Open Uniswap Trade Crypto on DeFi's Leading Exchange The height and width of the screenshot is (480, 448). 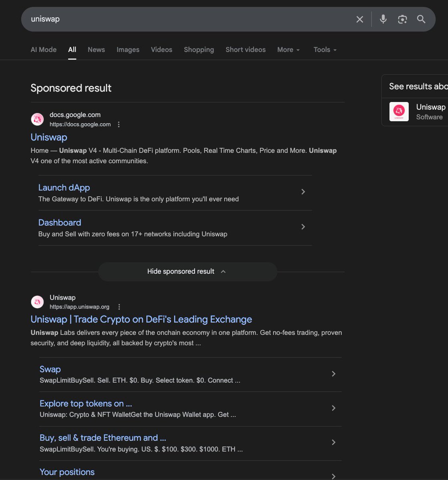(x=141, y=319)
